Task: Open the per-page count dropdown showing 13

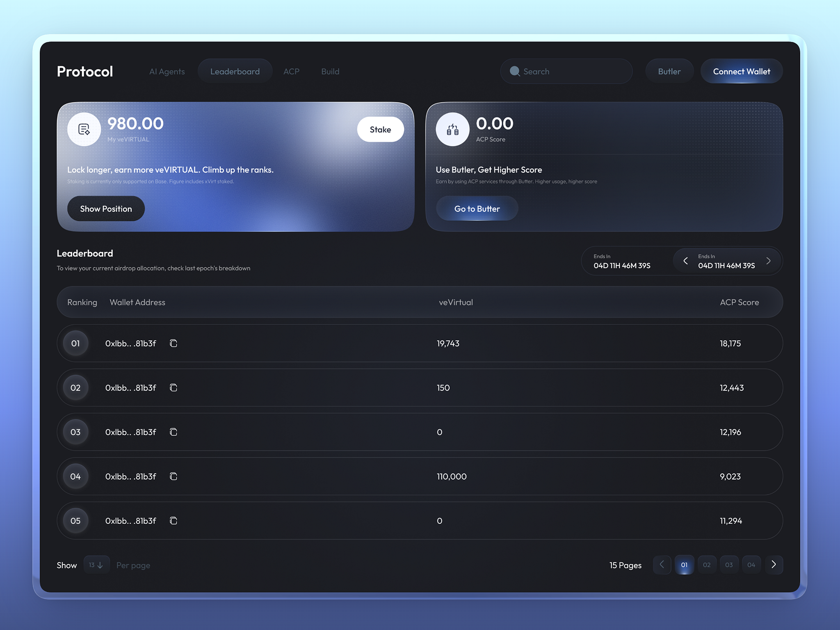Action: pos(96,565)
